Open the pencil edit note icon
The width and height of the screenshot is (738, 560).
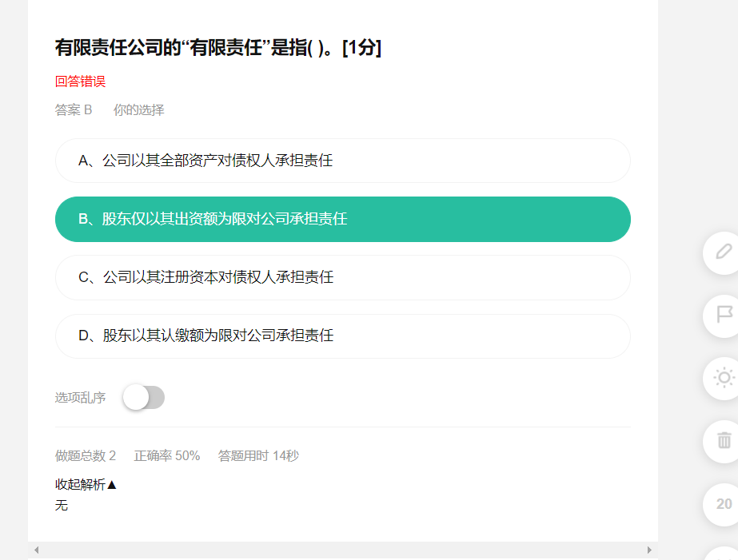[x=723, y=253]
